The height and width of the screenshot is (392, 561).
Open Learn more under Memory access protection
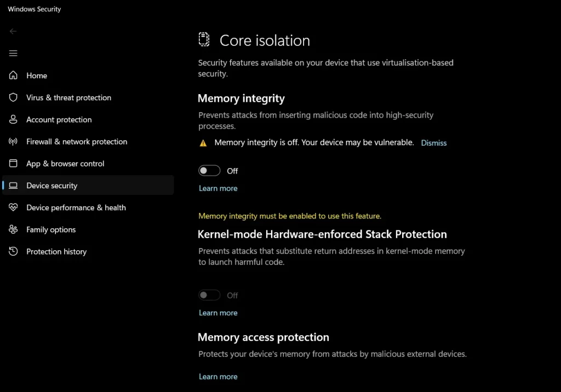point(218,377)
